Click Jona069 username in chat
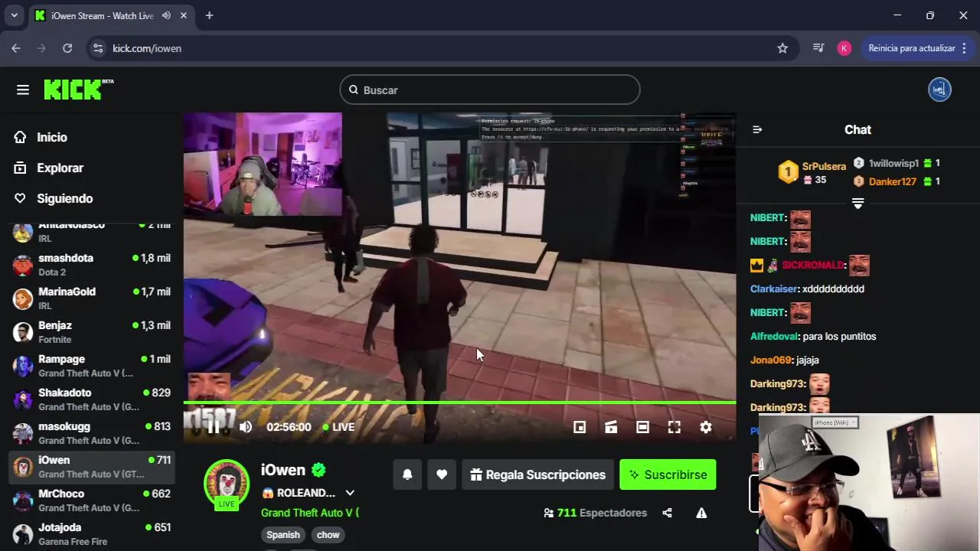This screenshot has width=980, height=551. pos(771,360)
